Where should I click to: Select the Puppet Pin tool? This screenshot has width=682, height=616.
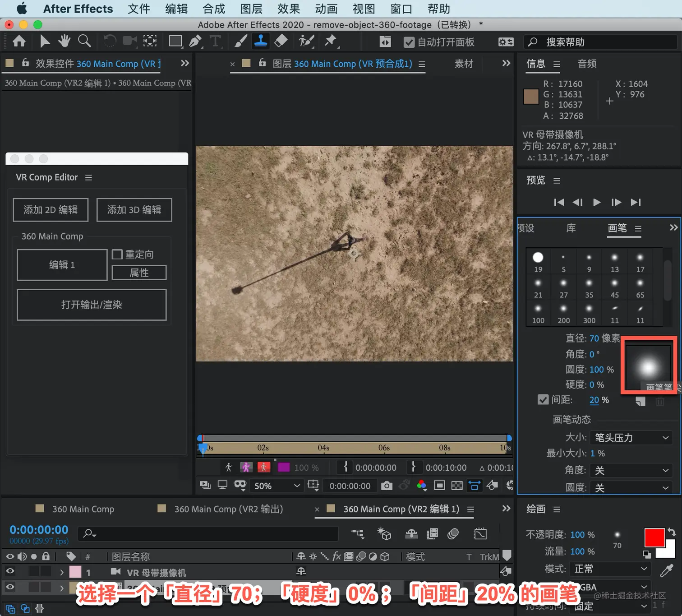click(331, 42)
